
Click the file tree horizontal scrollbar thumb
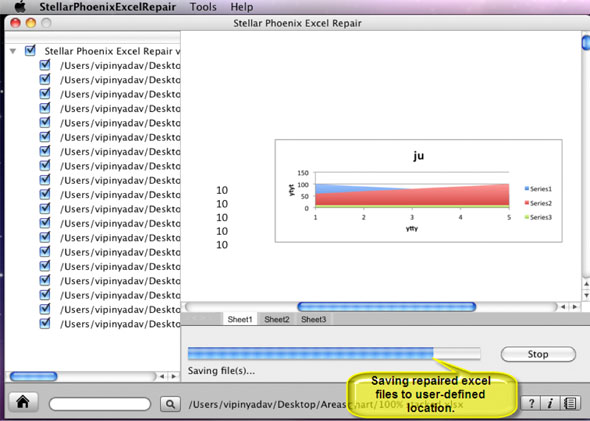pyautogui.click(x=33, y=376)
